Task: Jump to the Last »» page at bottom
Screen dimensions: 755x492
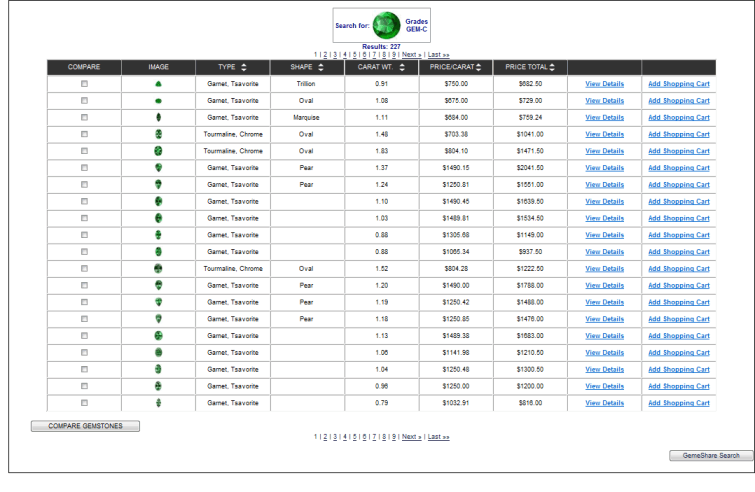Action: tap(438, 437)
